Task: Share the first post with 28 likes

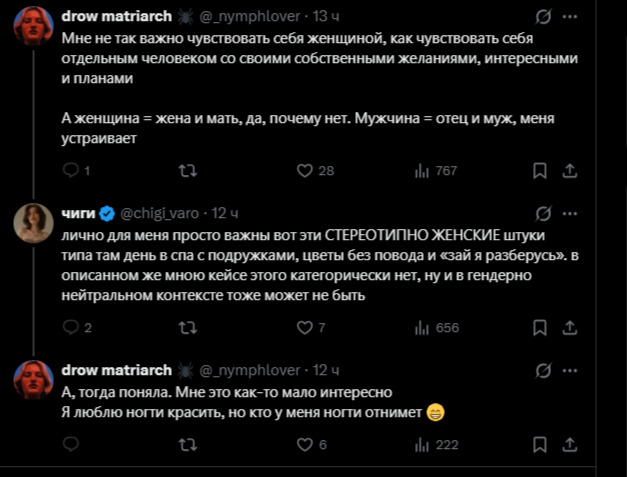Action: coord(568,171)
